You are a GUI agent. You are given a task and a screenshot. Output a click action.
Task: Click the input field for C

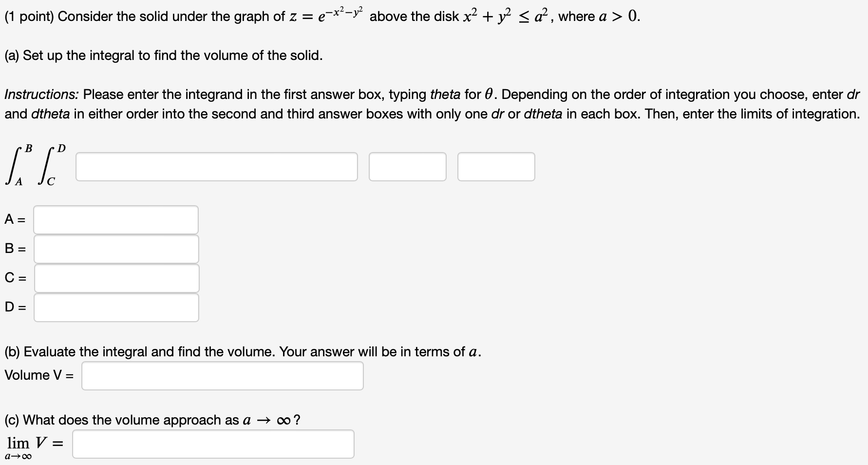[115, 278]
